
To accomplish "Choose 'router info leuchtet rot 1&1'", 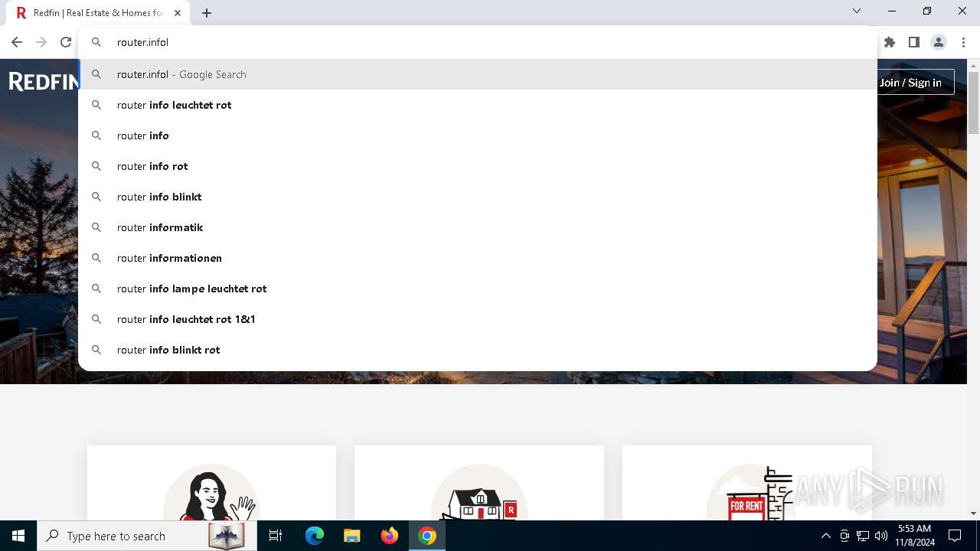I will pyautogui.click(x=478, y=319).
